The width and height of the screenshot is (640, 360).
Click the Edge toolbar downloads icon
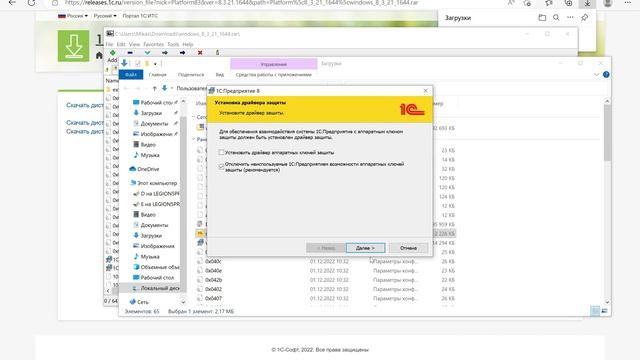(x=587, y=3)
